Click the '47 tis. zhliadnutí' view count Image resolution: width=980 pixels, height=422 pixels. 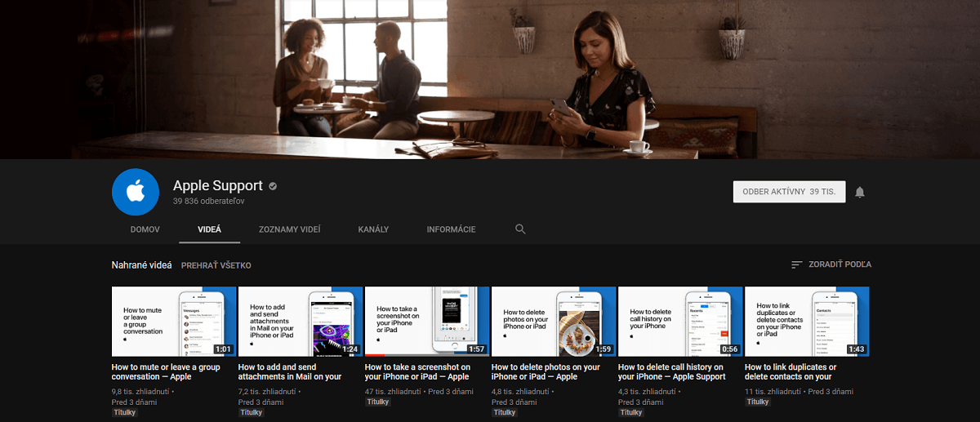click(392, 392)
